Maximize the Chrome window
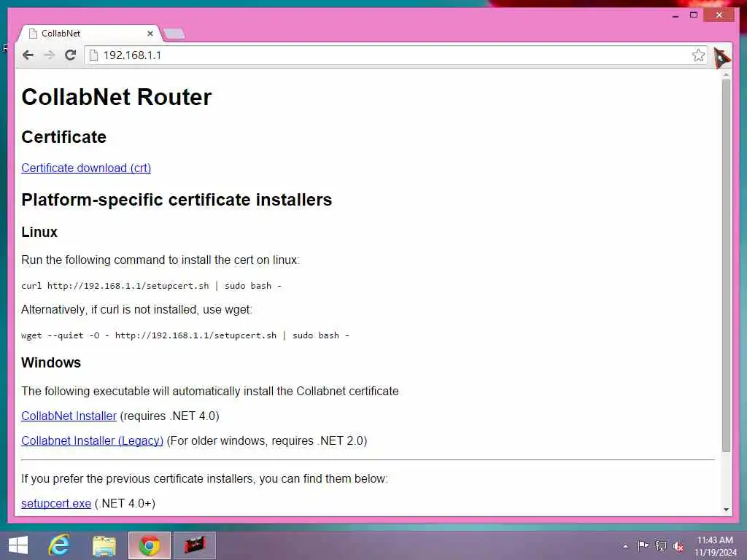Screen dimensions: 747x560 [694, 15]
